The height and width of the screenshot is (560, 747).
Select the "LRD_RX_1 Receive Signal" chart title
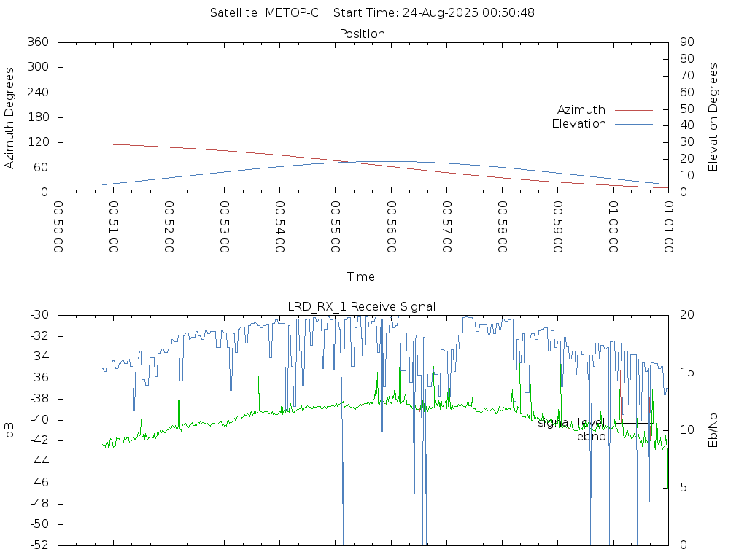tap(362, 307)
